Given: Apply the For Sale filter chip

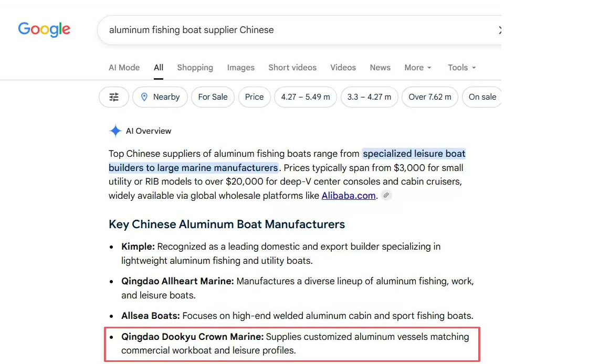Looking at the screenshot, I should coord(213,97).
